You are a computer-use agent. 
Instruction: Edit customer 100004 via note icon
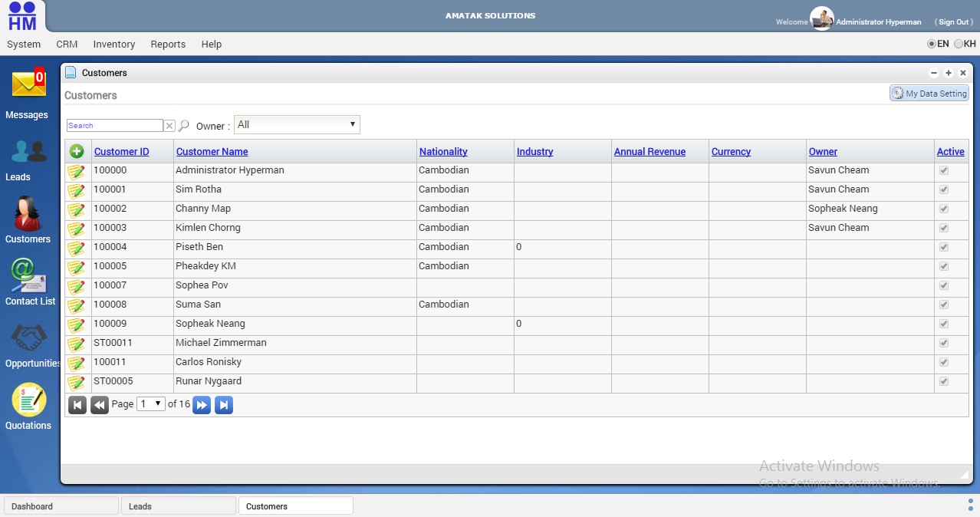point(76,248)
